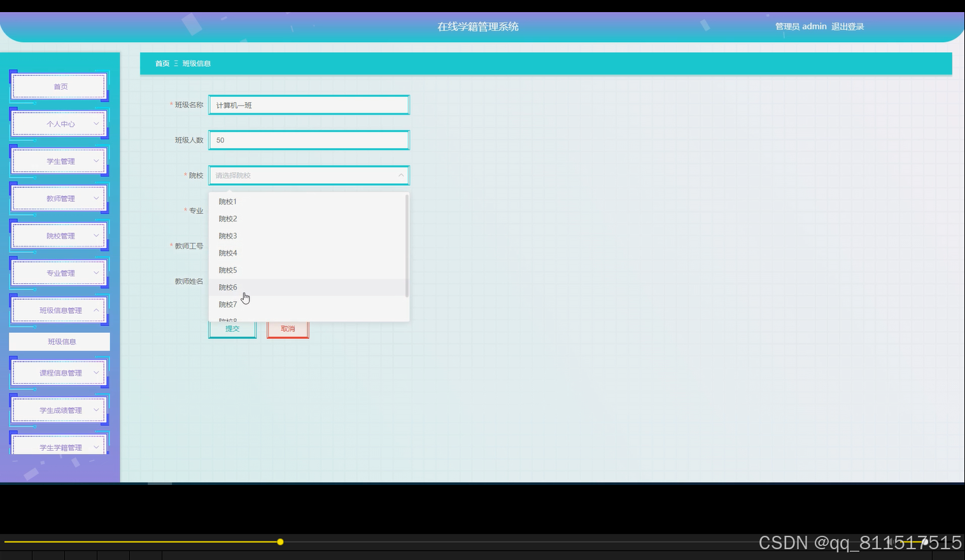Collapse the 班级信息管理 chevron
This screenshot has height=560, width=965.
pyautogui.click(x=96, y=311)
